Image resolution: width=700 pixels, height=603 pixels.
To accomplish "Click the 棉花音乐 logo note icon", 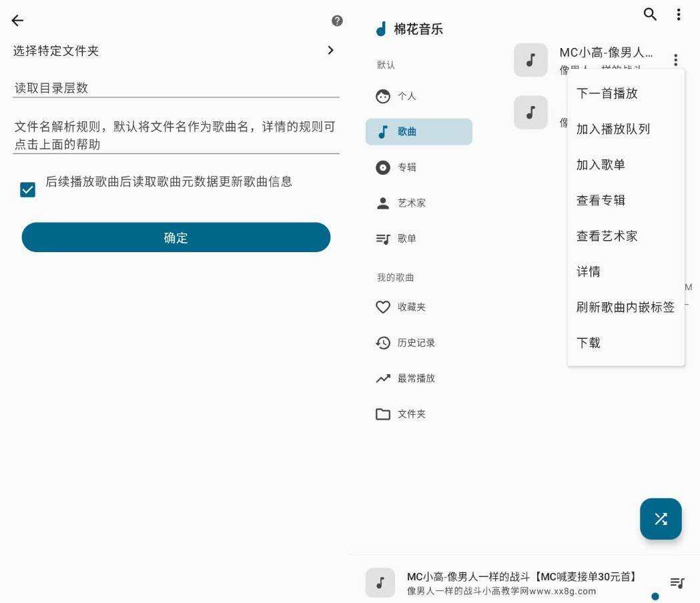I will point(381,29).
